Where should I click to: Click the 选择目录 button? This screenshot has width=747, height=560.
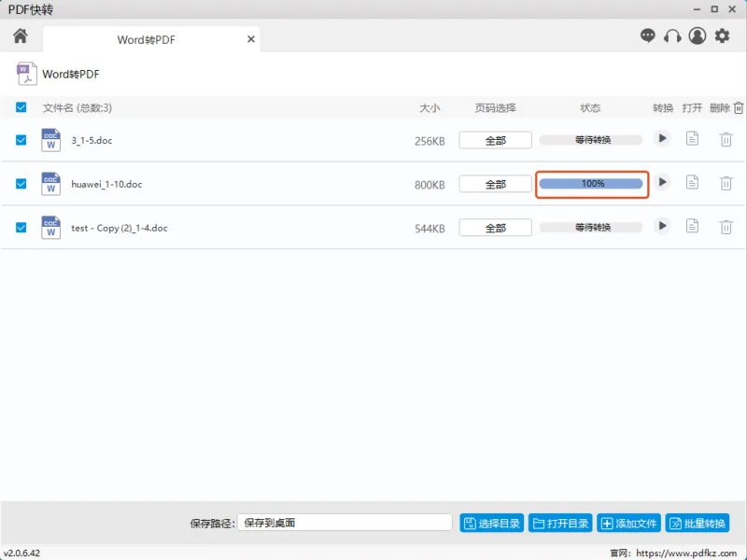click(x=492, y=524)
